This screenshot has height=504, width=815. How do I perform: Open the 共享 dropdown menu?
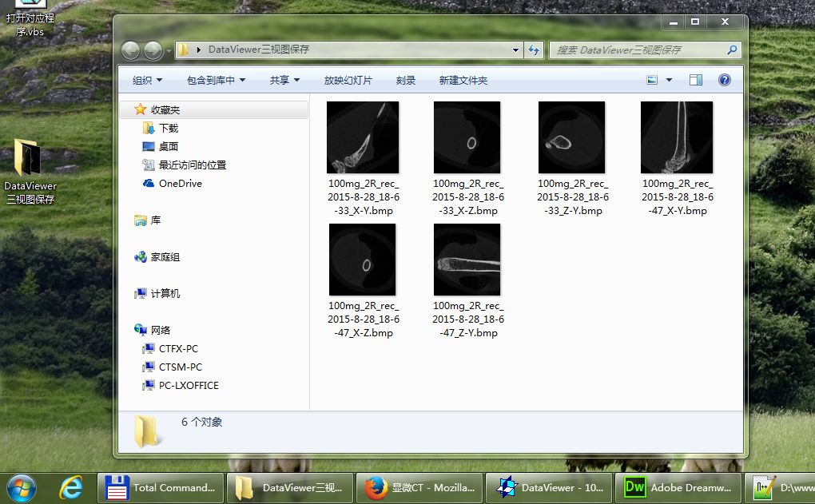[x=284, y=80]
